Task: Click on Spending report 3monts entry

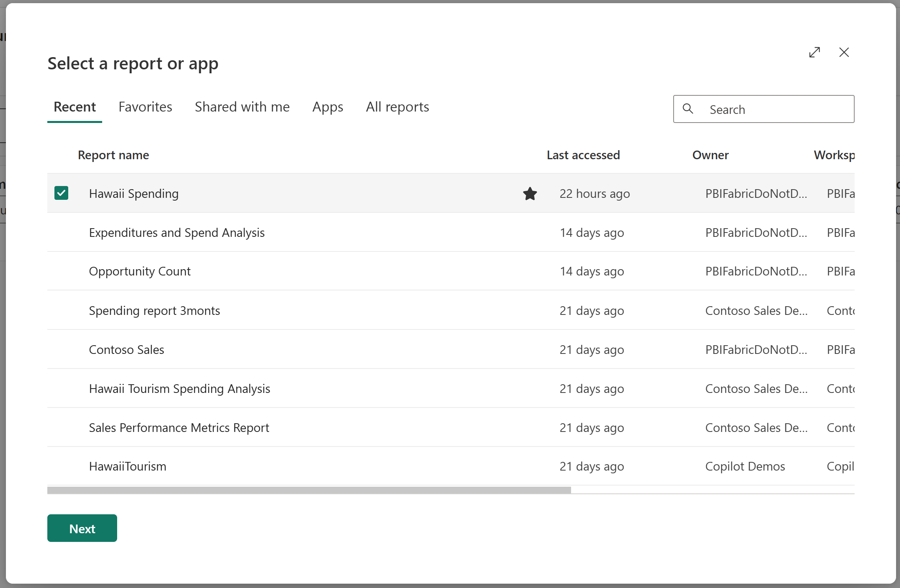Action: pos(153,310)
